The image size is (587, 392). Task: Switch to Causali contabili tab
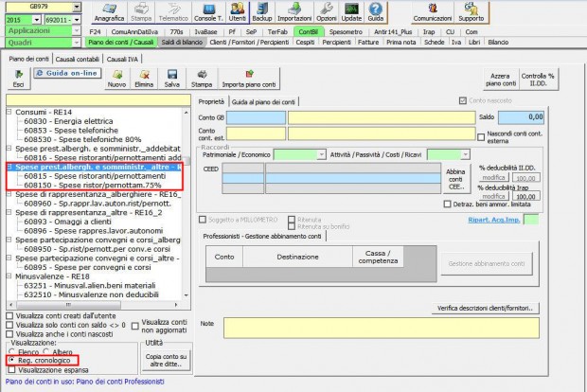[77, 59]
